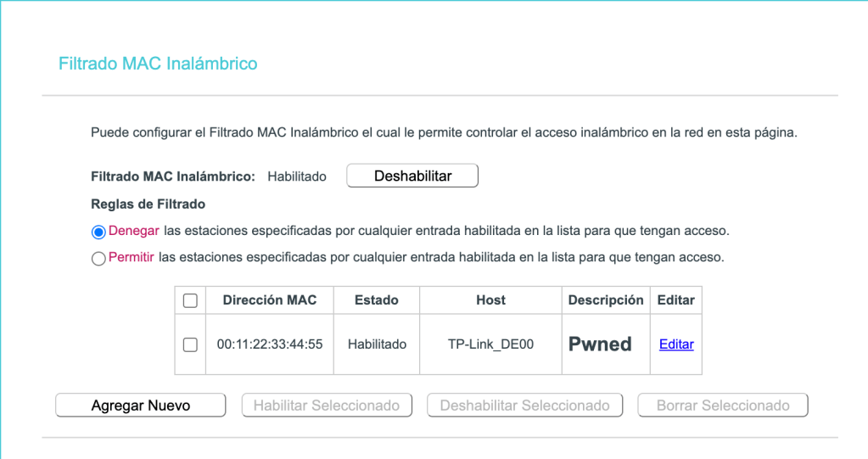This screenshot has width=868, height=459.
Task: Select the TP-Link_DE00 host cell
Action: pyautogui.click(x=490, y=344)
